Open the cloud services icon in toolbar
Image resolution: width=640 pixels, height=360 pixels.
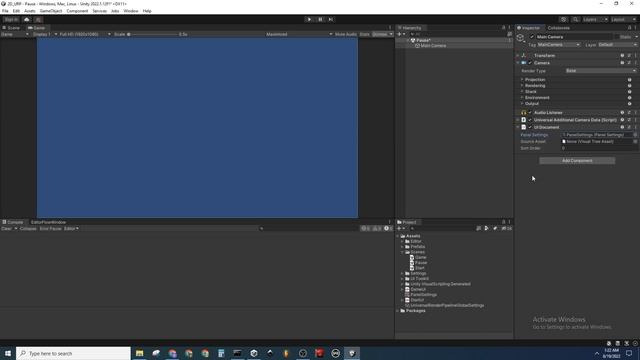pos(27,19)
